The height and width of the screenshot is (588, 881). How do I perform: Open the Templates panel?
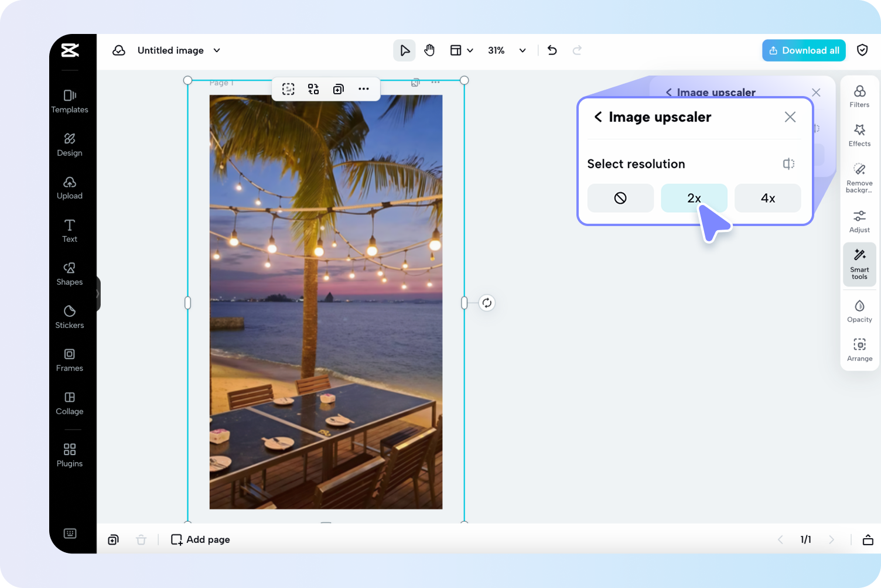[x=70, y=101]
